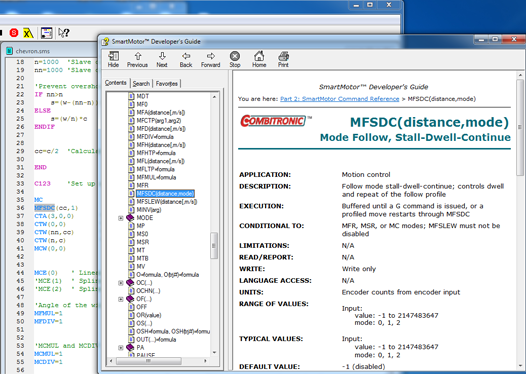Viewport: 526px width, 374px height.
Task: Click END keyword on code line 31
Action: [40, 167]
